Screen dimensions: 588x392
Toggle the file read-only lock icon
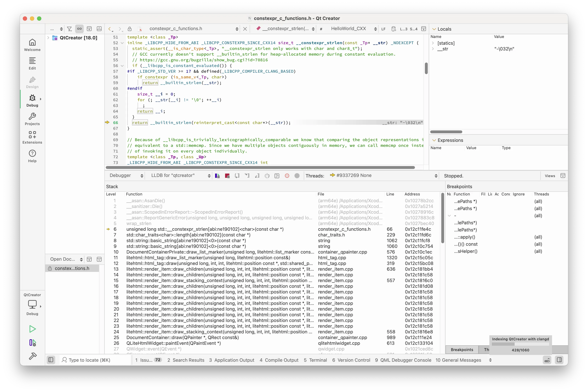pos(129,29)
